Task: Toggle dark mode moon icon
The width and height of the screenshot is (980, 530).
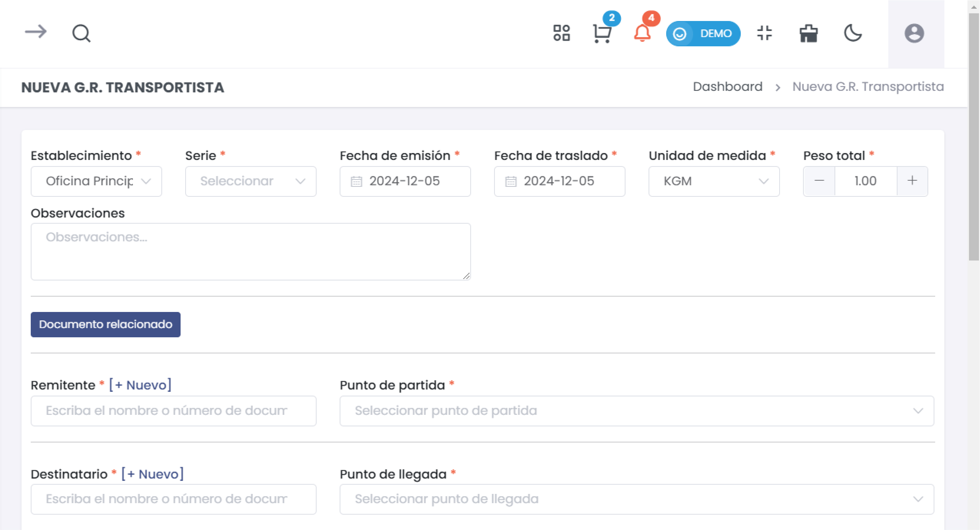Action: (x=853, y=33)
